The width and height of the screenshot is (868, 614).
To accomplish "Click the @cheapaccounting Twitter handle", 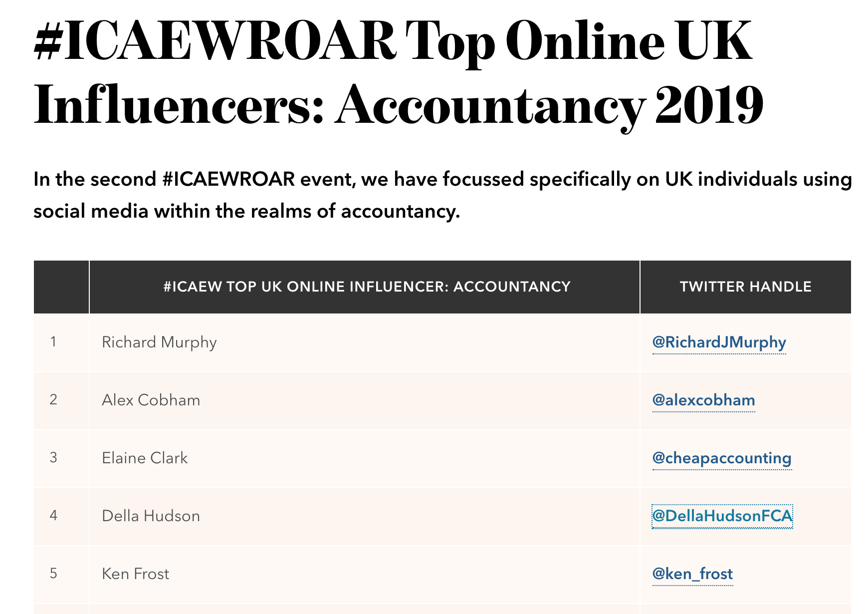I will 721,458.
